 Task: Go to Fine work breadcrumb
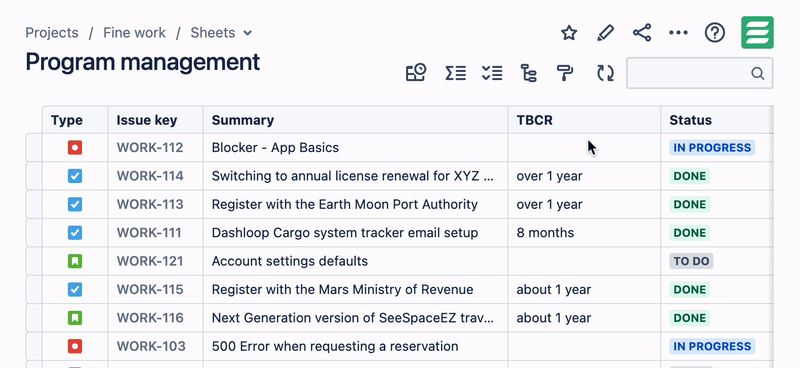click(134, 33)
